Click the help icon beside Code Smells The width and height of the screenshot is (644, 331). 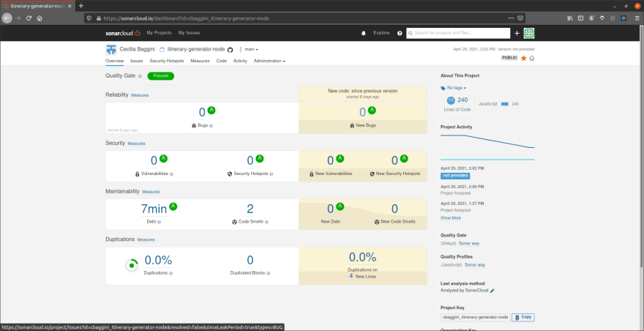tap(266, 222)
